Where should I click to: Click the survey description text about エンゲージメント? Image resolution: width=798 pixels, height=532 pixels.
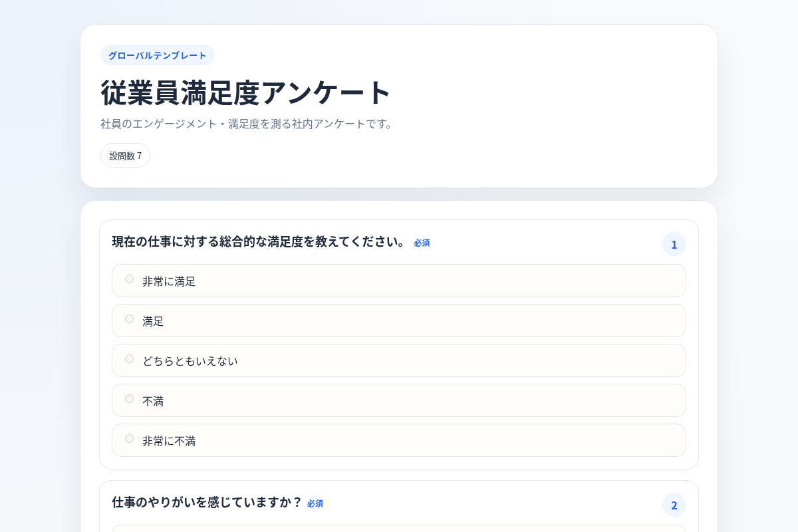click(248, 124)
